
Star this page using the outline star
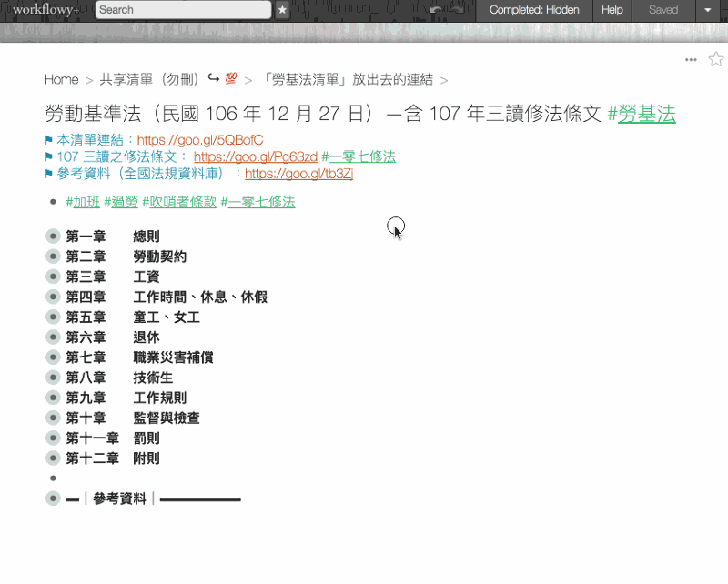[715, 60]
